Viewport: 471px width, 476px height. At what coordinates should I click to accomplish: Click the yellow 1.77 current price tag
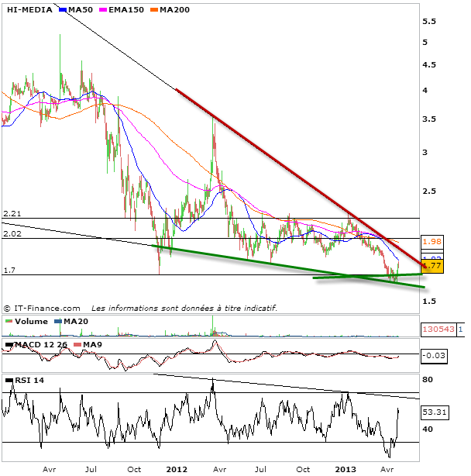433,266
